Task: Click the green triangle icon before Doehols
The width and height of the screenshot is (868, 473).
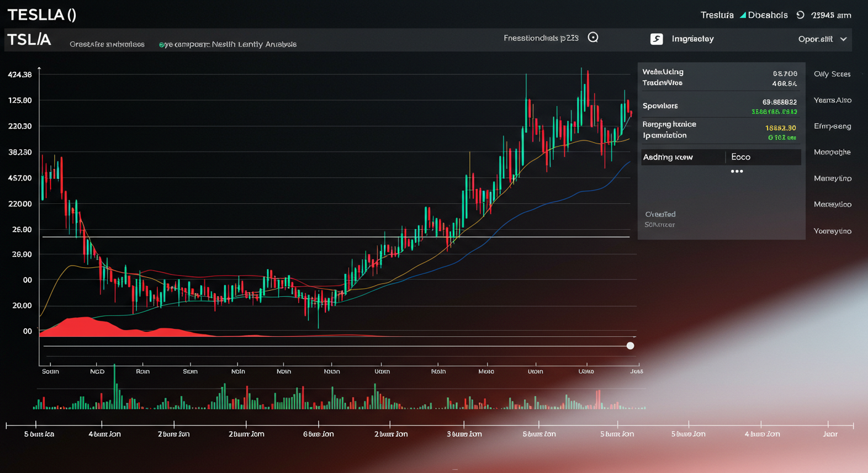Action: (743, 15)
